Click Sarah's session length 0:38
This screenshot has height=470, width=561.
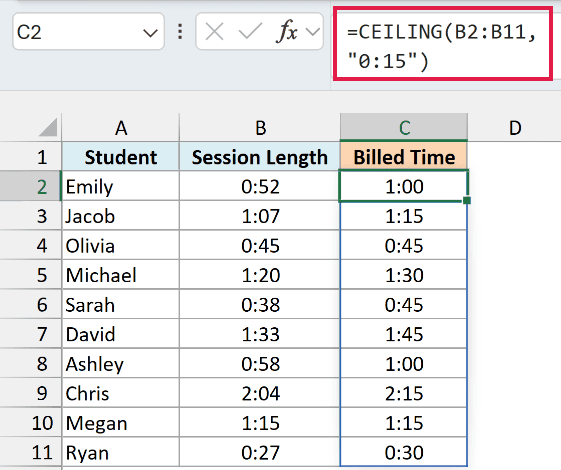coord(260,304)
